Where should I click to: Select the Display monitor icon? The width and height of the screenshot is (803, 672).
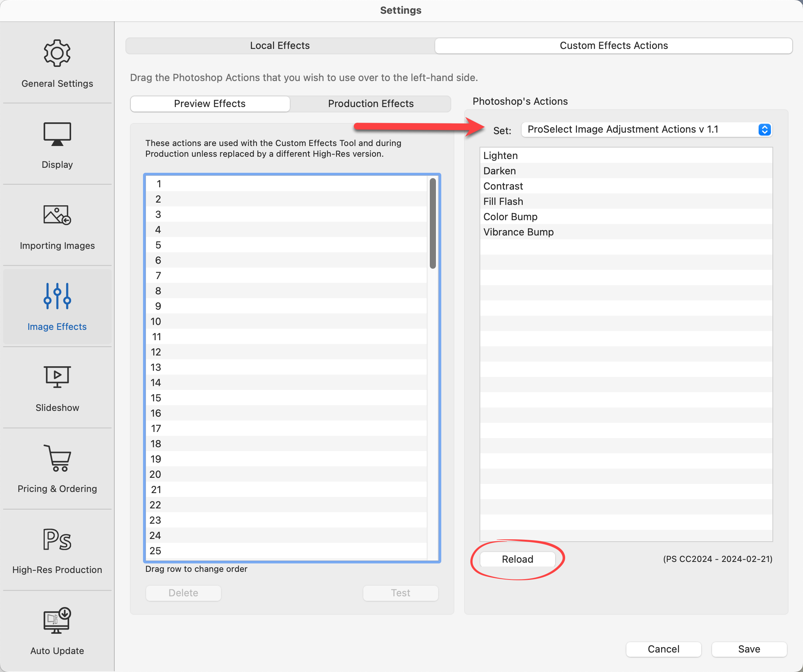57,134
